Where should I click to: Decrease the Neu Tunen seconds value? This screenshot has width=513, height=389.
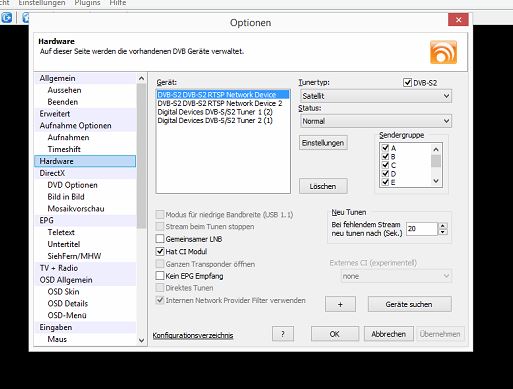443,232
